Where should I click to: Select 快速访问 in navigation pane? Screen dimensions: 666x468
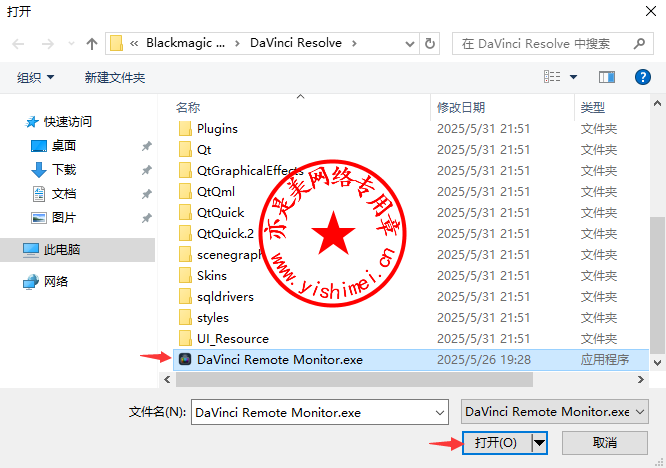coord(59,122)
